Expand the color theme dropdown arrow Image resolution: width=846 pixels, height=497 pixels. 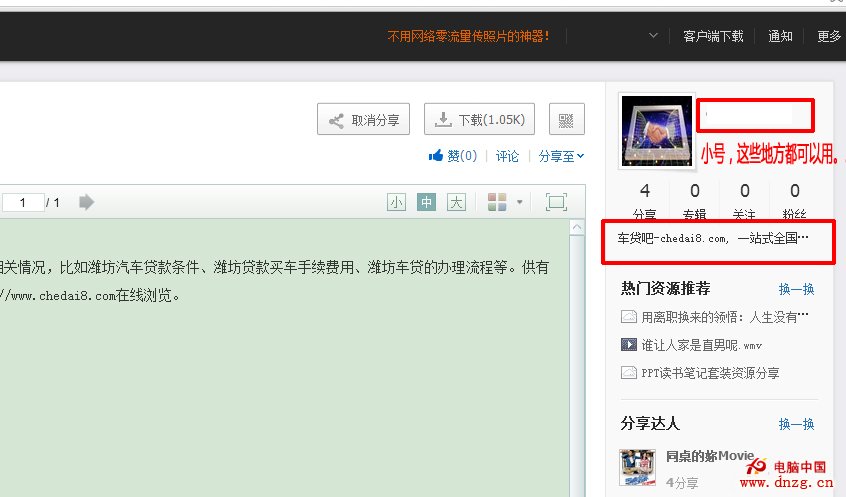click(520, 202)
